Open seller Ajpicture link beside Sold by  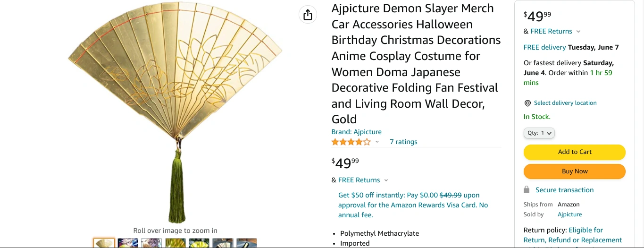click(569, 214)
